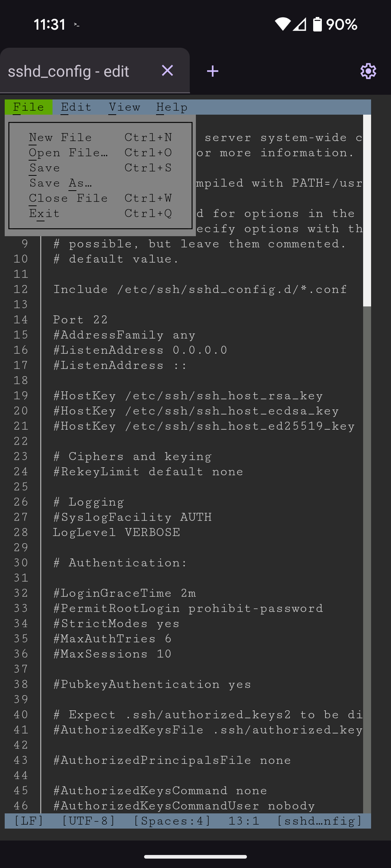Choose New File from menu
Image resolution: width=391 pixels, height=868 pixels.
[x=100, y=137]
